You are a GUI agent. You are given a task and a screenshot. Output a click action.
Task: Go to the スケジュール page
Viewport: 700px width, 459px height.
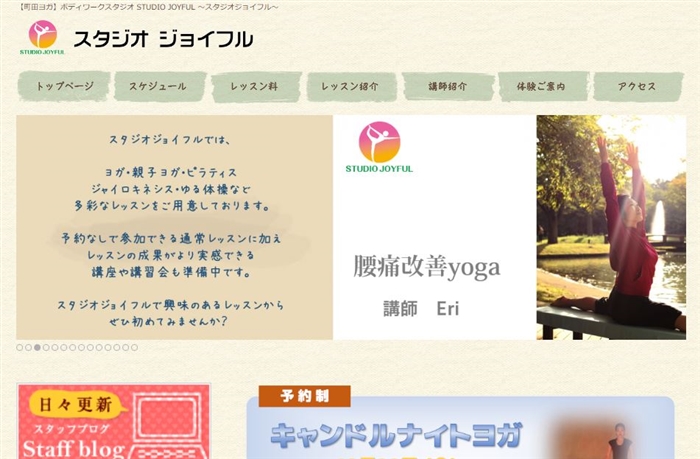click(160, 86)
